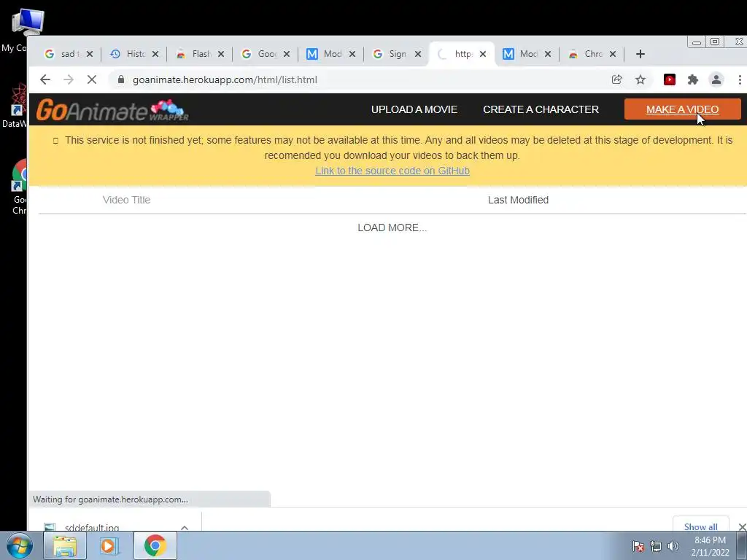This screenshot has width=747, height=560.
Task: Close the loading http tab
Action: (x=483, y=54)
